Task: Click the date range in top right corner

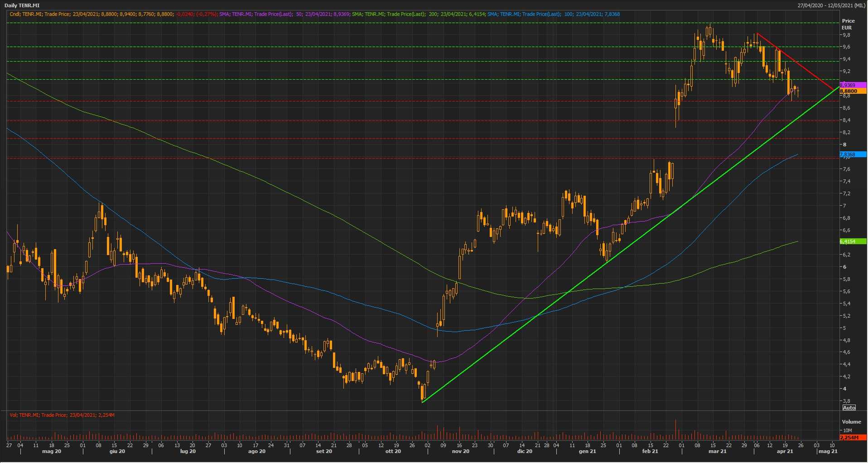Action: pyautogui.click(x=831, y=5)
